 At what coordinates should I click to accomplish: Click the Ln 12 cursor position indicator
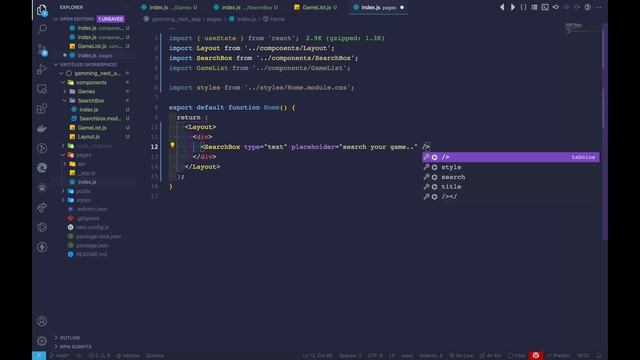pyautogui.click(x=318, y=356)
